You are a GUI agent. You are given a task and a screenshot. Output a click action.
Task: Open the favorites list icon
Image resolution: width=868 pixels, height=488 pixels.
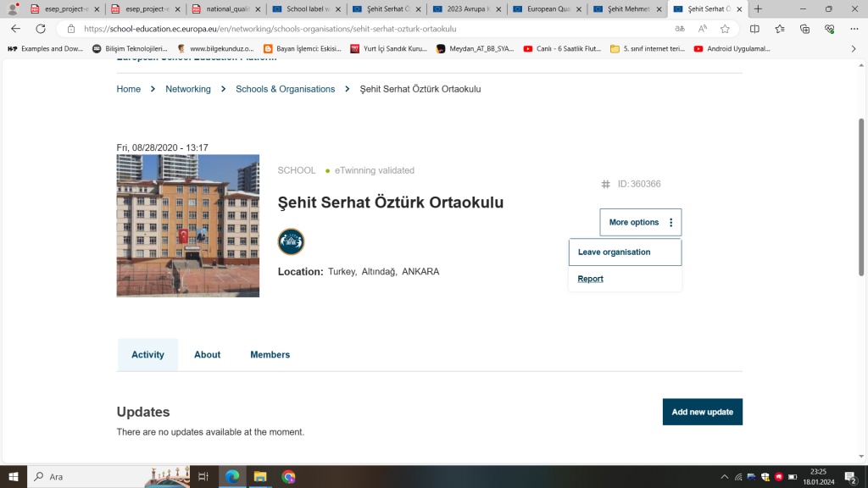(x=780, y=29)
